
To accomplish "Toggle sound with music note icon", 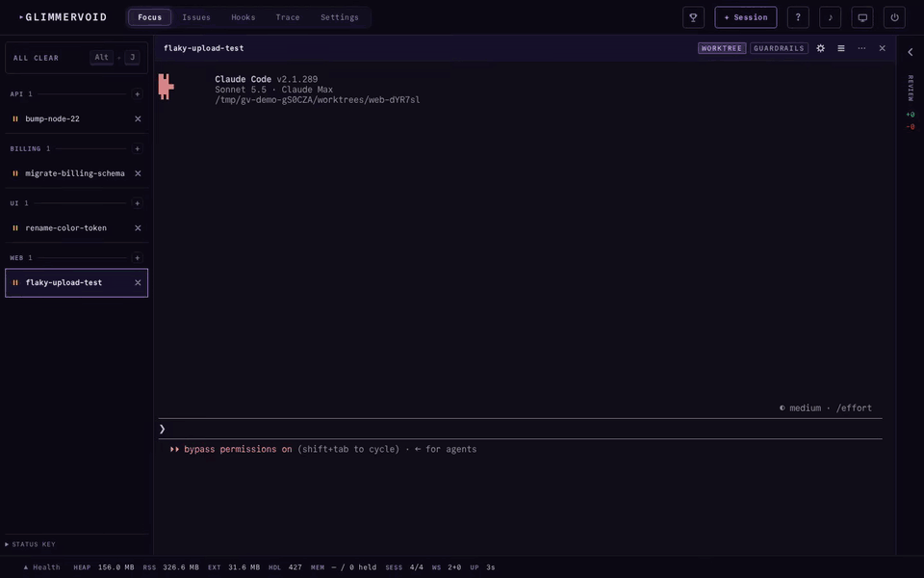I will (831, 17).
